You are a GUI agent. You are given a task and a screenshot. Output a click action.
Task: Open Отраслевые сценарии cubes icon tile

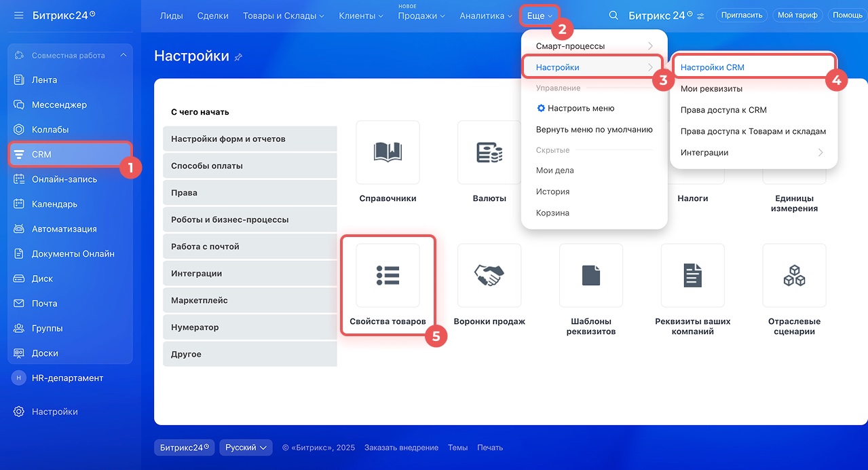click(x=794, y=276)
